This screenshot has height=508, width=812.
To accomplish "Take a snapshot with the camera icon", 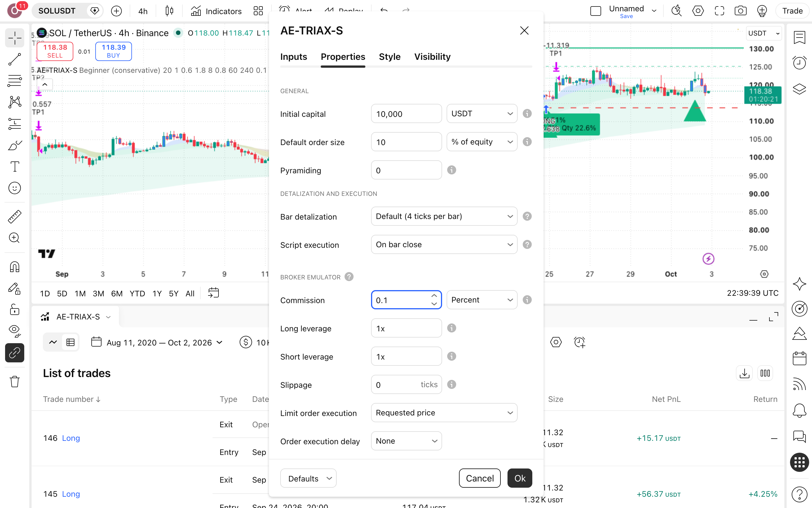I will pyautogui.click(x=740, y=11).
